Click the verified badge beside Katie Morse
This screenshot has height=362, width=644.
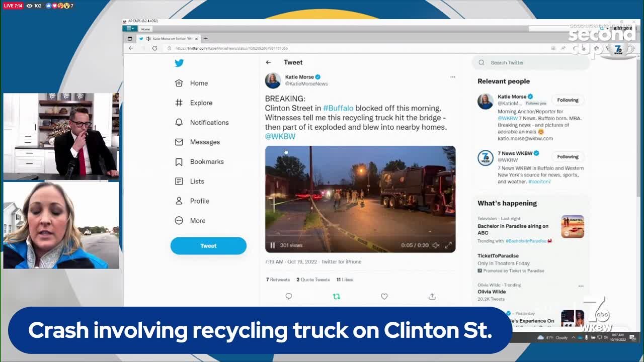point(318,77)
